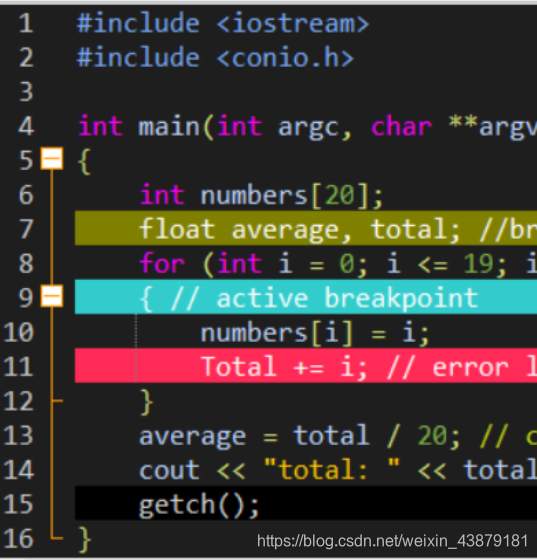Click 'i <= 19;' loop condition
This screenshot has height=560, width=537.
(x=447, y=264)
